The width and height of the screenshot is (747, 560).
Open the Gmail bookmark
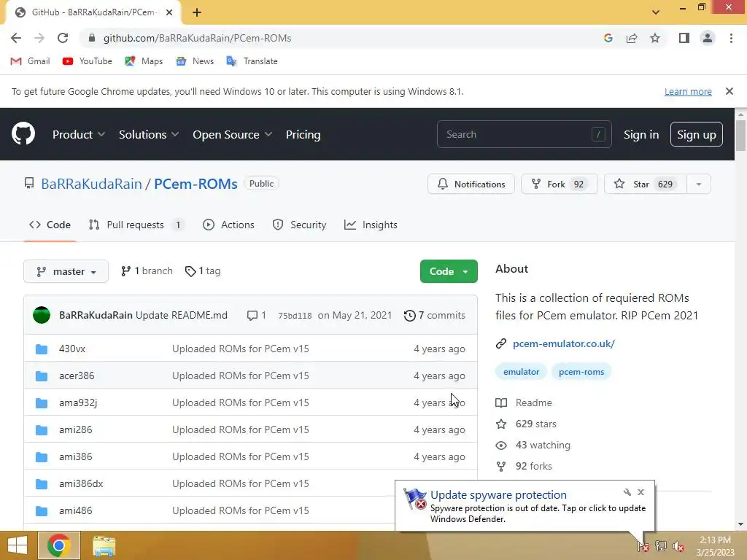(x=30, y=61)
